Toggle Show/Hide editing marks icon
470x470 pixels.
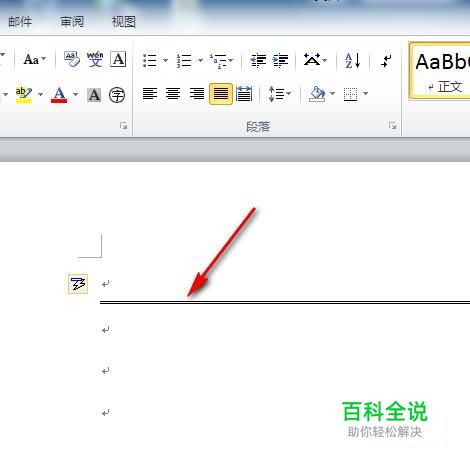coord(386,61)
